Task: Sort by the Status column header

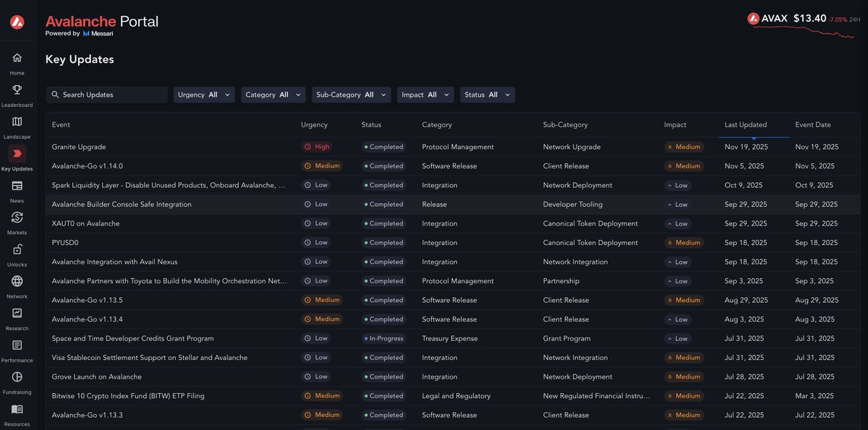Action: coord(371,125)
